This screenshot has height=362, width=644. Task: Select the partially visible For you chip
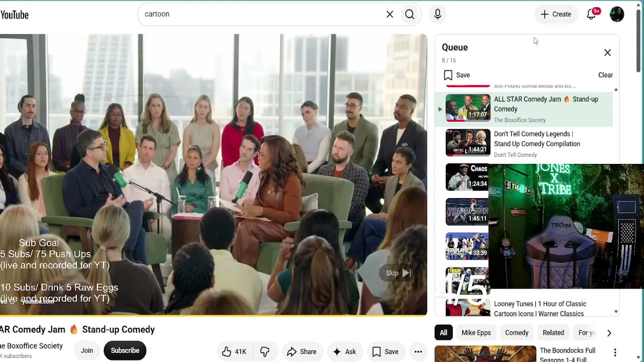tap(586, 333)
